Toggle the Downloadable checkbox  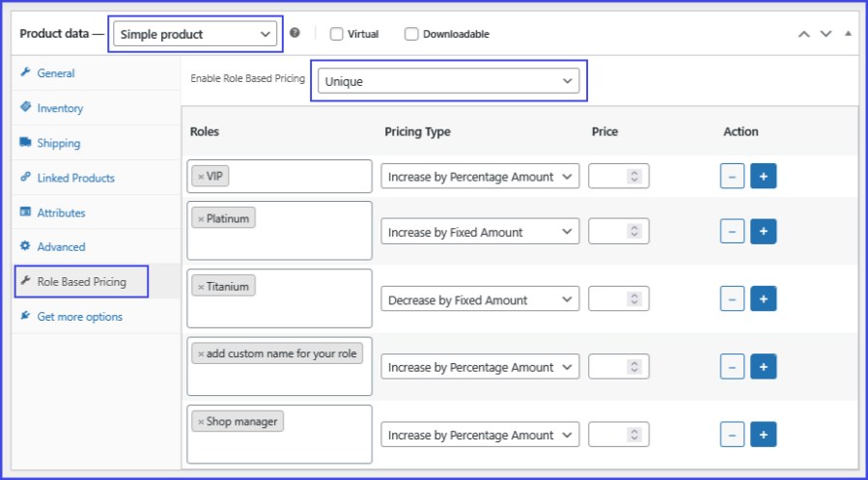pos(411,34)
